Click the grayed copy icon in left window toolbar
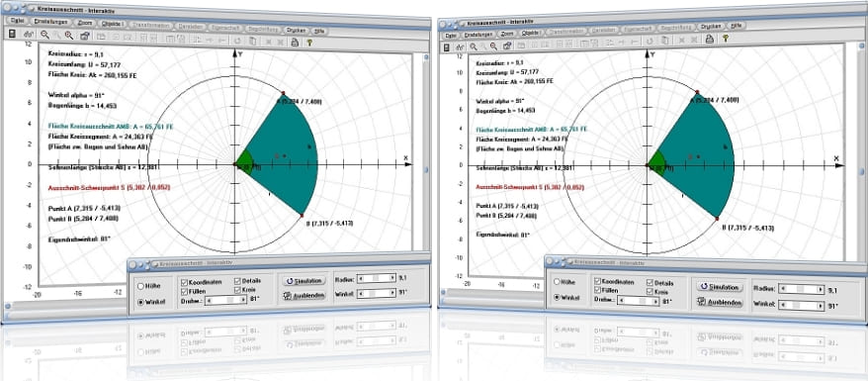 [x=252, y=41]
